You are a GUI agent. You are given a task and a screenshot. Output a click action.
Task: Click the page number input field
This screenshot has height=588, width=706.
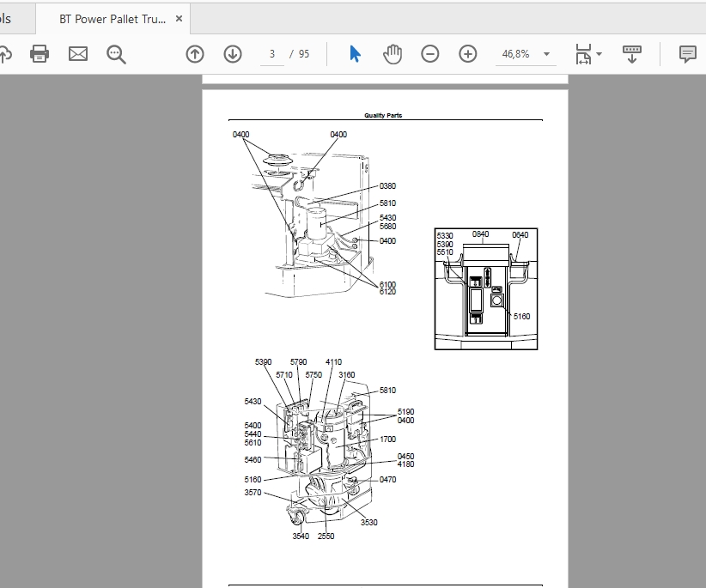pyautogui.click(x=273, y=54)
